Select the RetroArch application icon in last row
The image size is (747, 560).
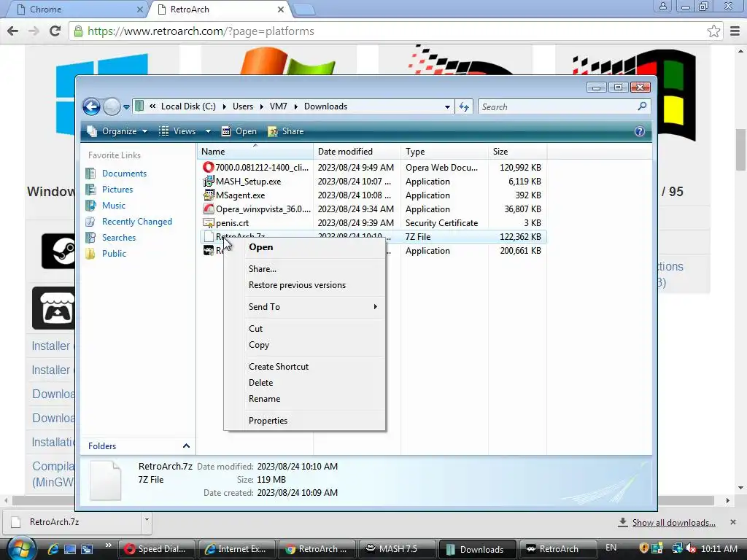pos(208,251)
